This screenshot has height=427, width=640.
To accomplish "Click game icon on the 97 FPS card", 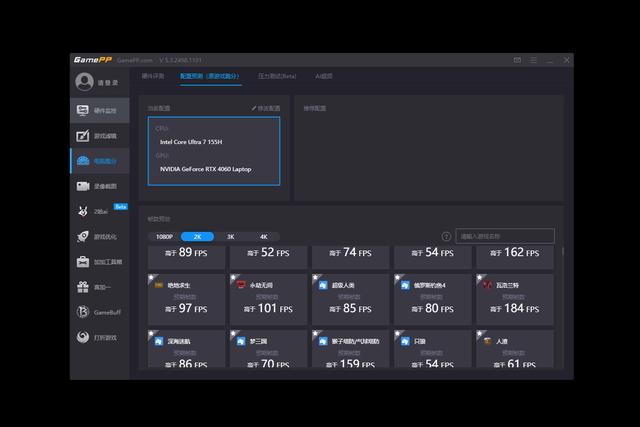I will [159, 285].
